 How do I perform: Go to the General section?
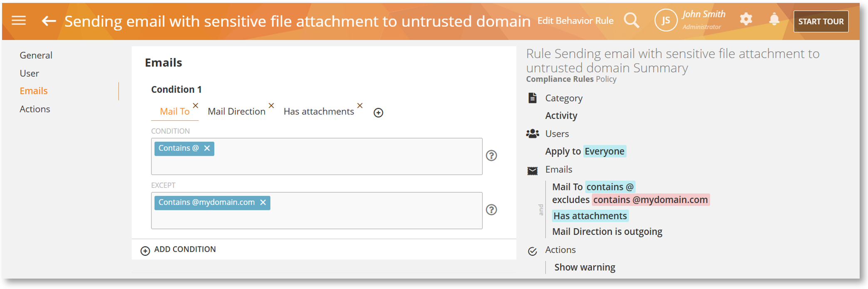coord(36,55)
